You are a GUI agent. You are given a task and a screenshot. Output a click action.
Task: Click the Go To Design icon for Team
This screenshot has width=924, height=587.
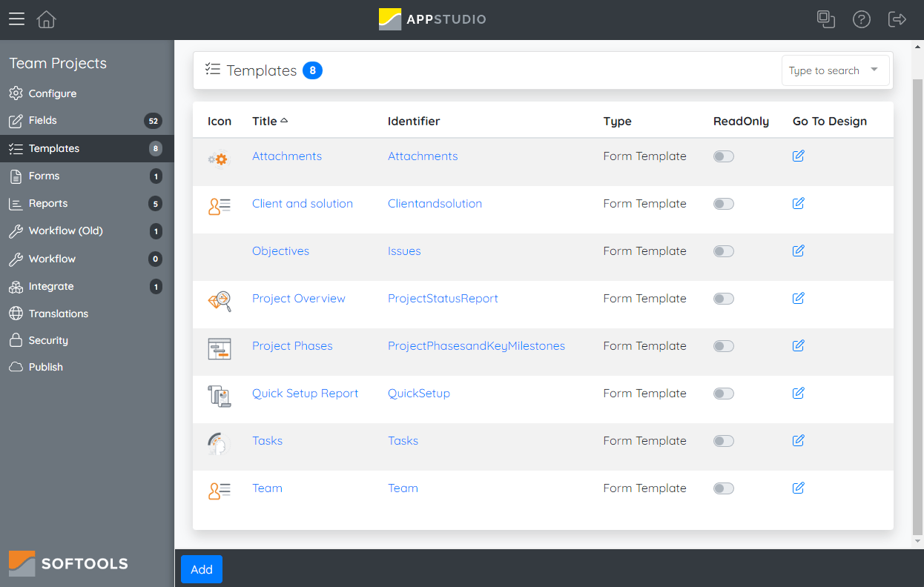tap(799, 488)
